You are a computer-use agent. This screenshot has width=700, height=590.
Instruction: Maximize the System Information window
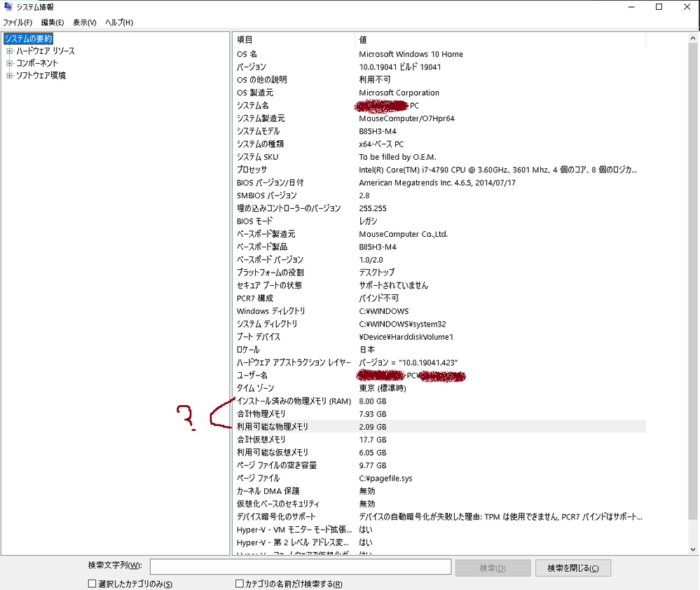pos(659,7)
